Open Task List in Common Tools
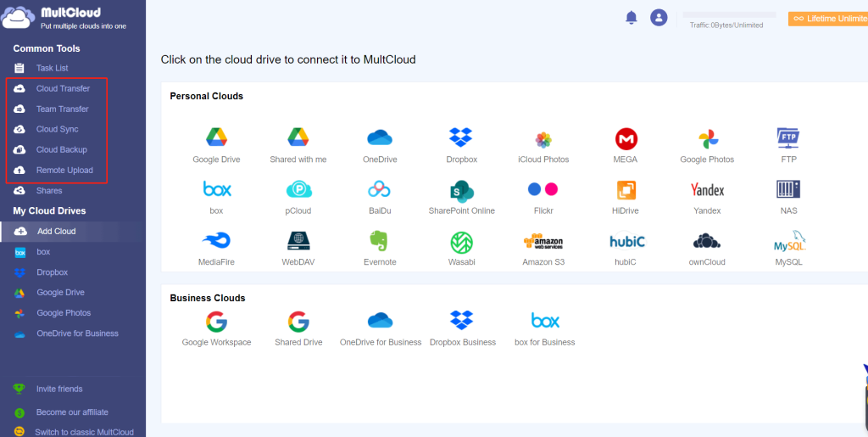This screenshot has height=437, width=868. [x=52, y=68]
